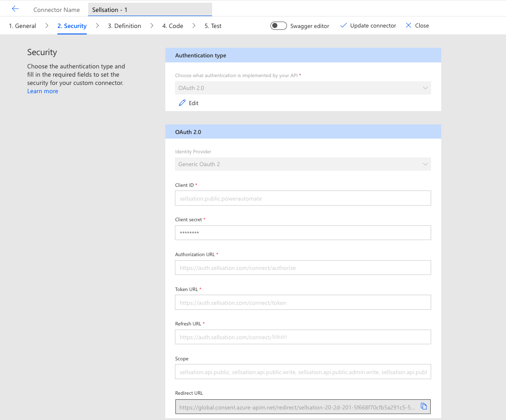Screen dimensions: 506x420
Task: Click chevron between General and Security
Action: coord(47,26)
